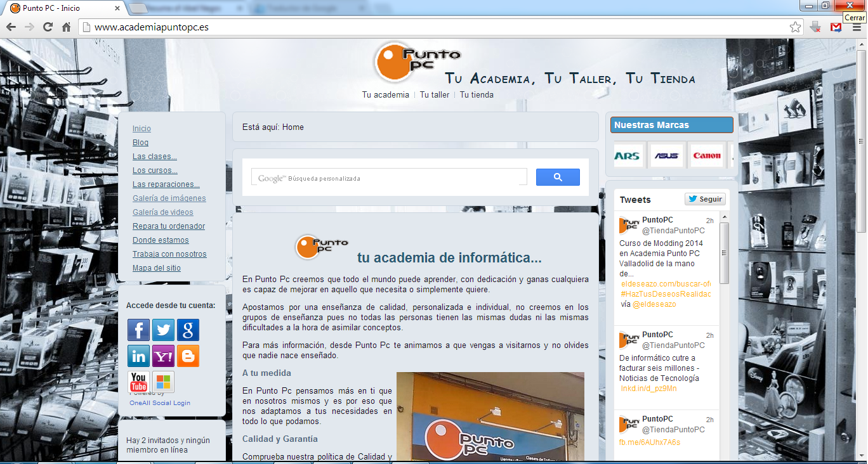Open the Chrome hamburger menu
868x464 pixels.
coord(857,27)
